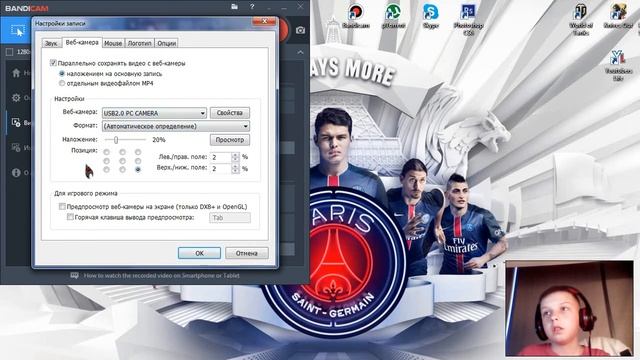Choose the top-right overlay position radio
640x360 pixels.
[138, 152]
